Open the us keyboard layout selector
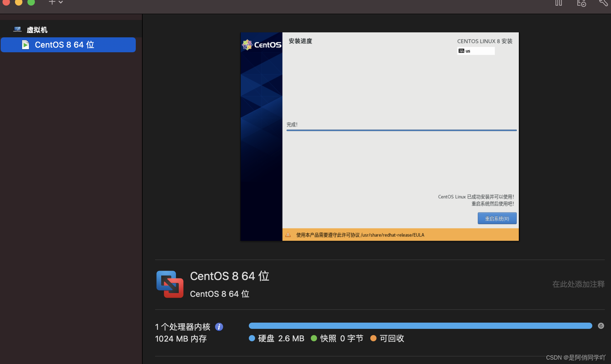The image size is (611, 364). click(x=476, y=51)
